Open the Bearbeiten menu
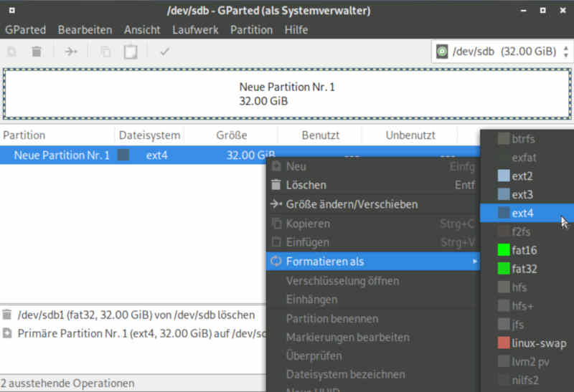The image size is (574, 392). point(85,29)
